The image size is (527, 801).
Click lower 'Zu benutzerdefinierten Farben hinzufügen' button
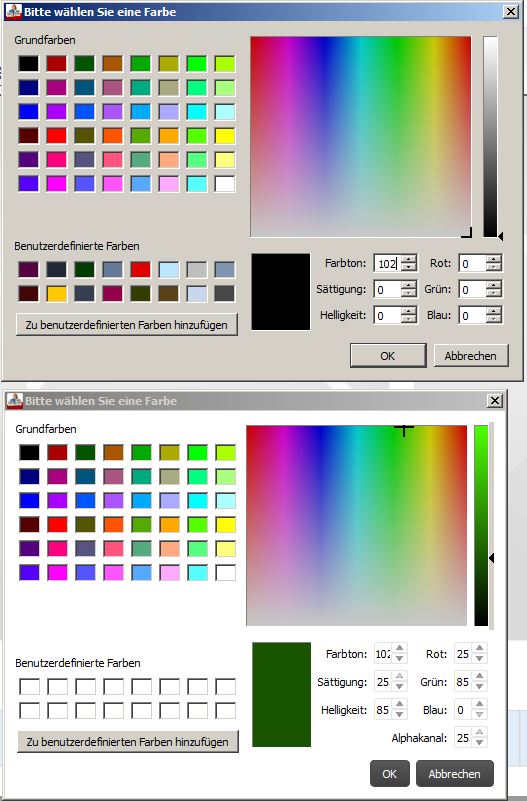[x=128, y=742]
